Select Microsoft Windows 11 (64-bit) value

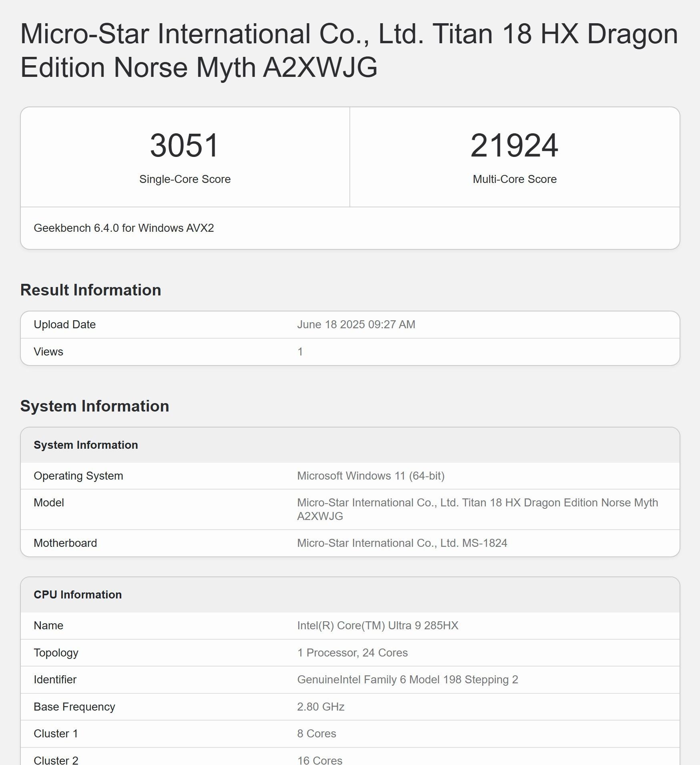[371, 476]
